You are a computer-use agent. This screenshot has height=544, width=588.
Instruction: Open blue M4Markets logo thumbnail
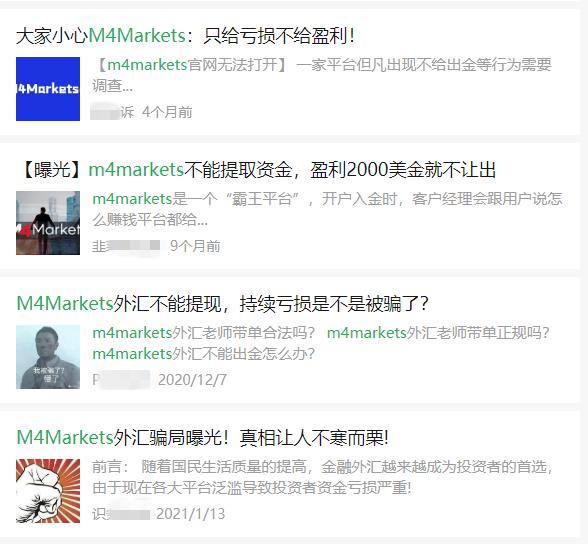[48, 89]
